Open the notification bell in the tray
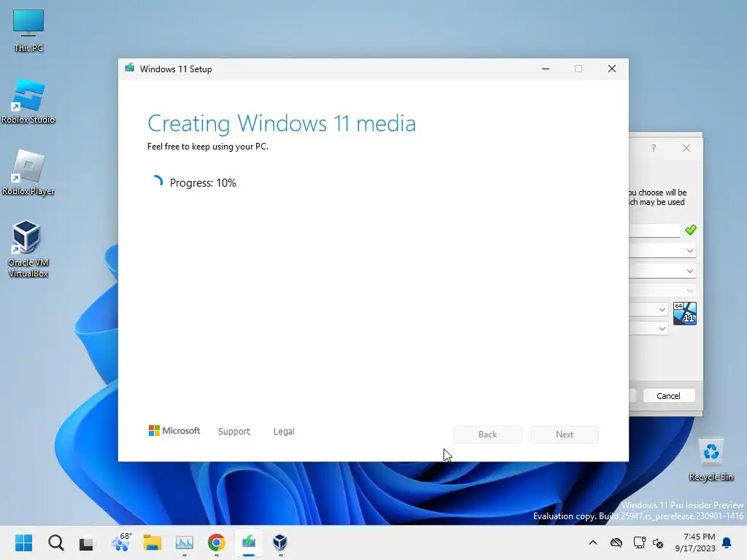 tap(727, 542)
